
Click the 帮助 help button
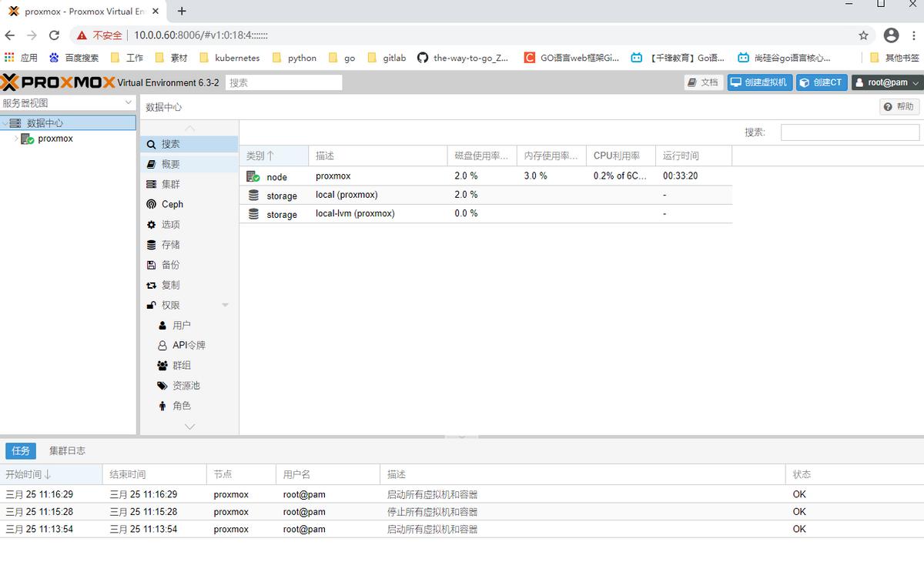pos(898,105)
